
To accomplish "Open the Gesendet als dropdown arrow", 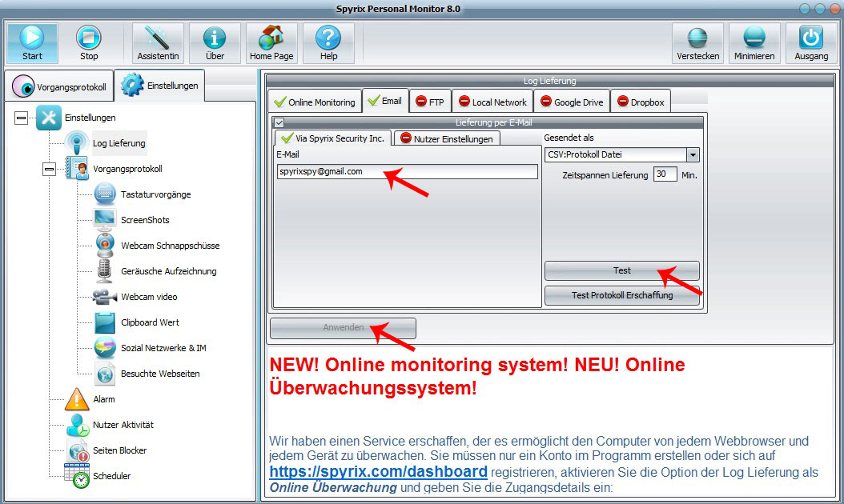I will [693, 155].
